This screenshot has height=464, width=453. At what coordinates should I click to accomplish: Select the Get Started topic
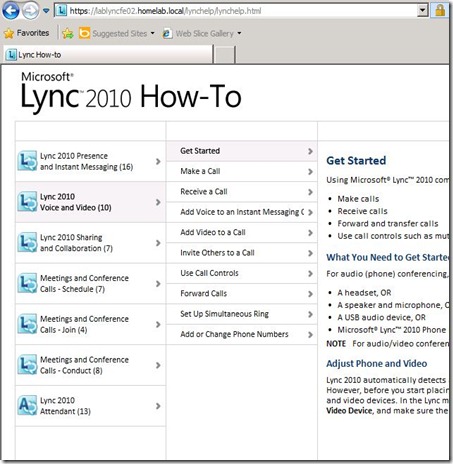point(242,151)
